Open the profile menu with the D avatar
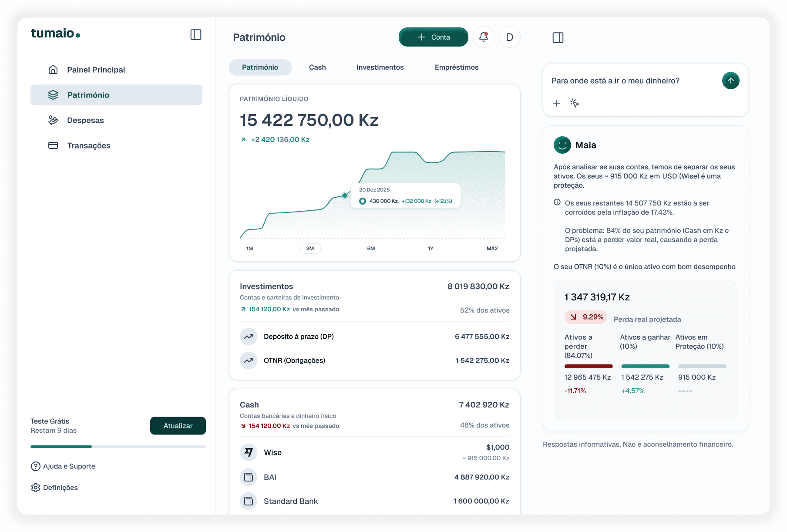This screenshot has width=787, height=532. point(509,37)
